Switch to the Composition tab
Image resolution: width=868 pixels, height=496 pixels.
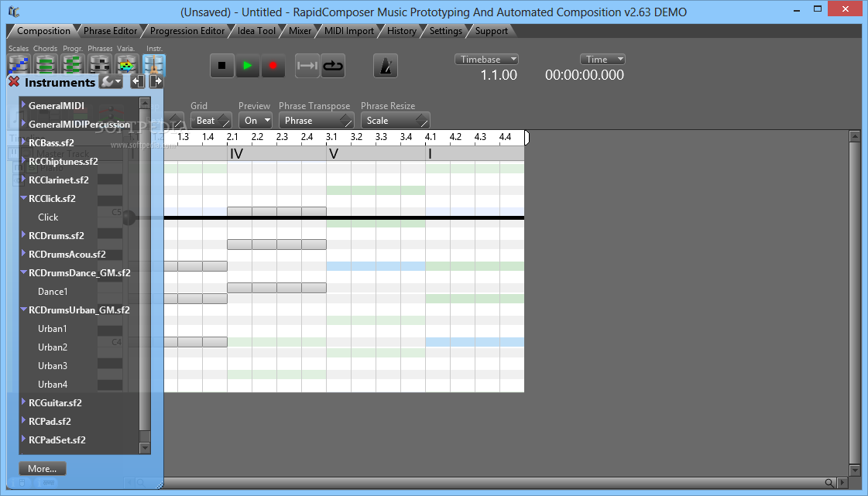tap(43, 31)
